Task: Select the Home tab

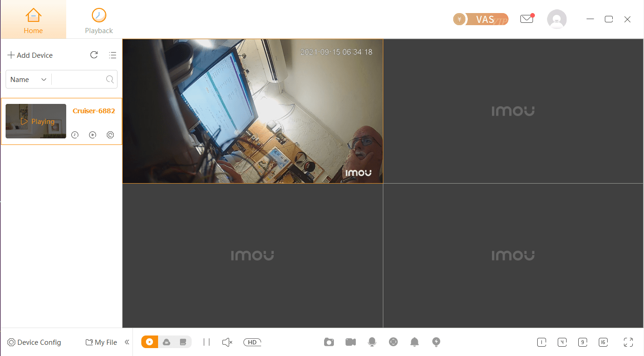Action: pyautogui.click(x=33, y=21)
